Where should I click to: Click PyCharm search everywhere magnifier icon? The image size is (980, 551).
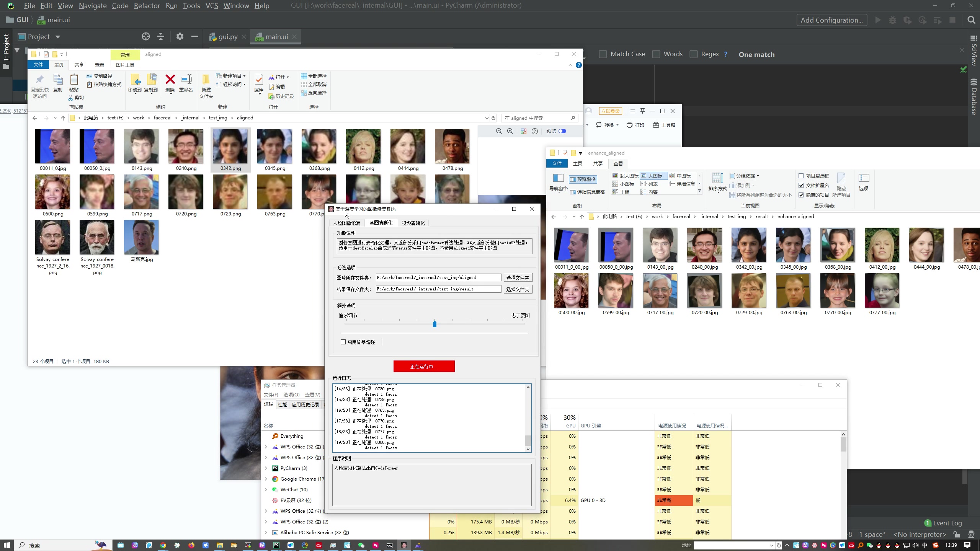[x=971, y=20]
